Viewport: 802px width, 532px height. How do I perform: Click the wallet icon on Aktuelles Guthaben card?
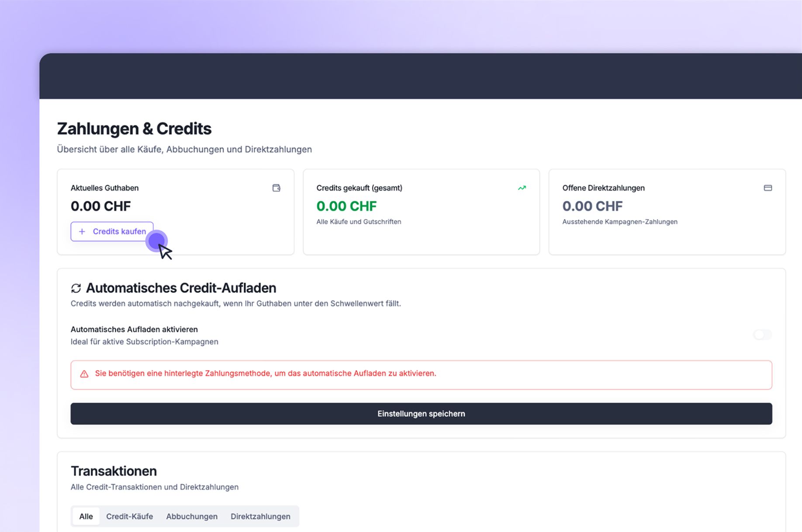(x=276, y=188)
